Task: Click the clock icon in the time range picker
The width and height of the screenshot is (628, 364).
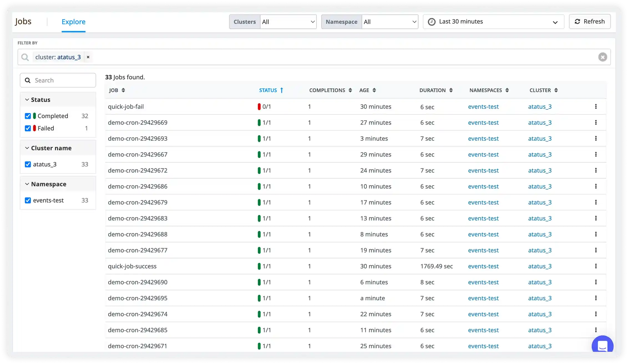Action: tap(432, 21)
